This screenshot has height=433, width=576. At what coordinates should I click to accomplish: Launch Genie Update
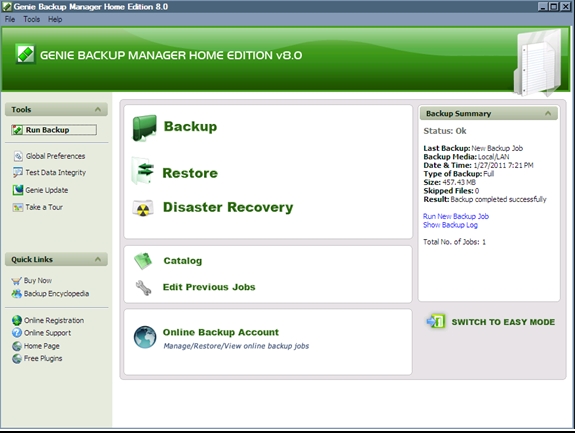pyautogui.click(x=47, y=190)
